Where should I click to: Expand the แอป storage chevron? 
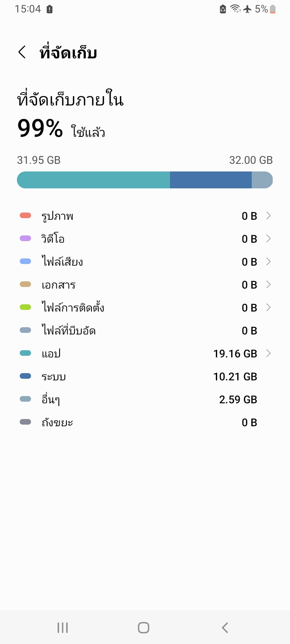pyautogui.click(x=268, y=353)
